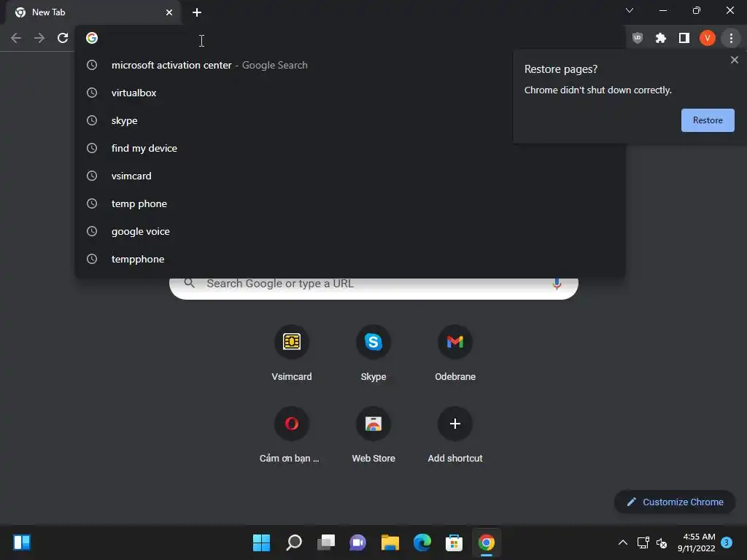Select the find my device suggestion

pyautogui.click(x=350, y=148)
